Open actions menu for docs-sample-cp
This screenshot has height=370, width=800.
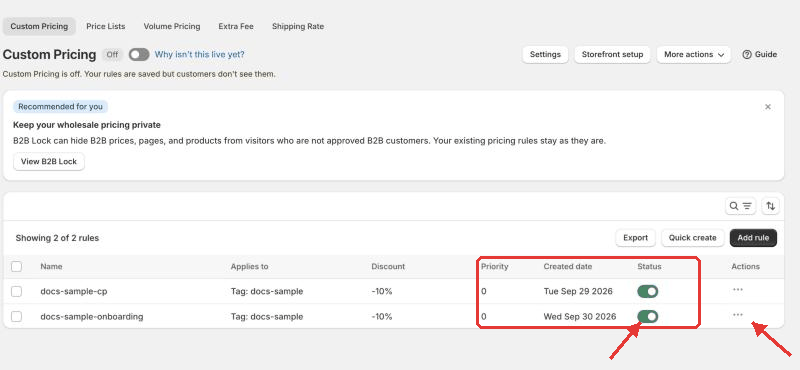coord(737,289)
